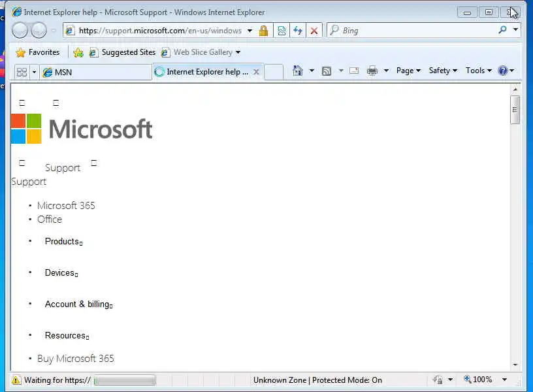Click the vertical scrollbar thumb
Screen dimensions: 533x392
pos(515,110)
